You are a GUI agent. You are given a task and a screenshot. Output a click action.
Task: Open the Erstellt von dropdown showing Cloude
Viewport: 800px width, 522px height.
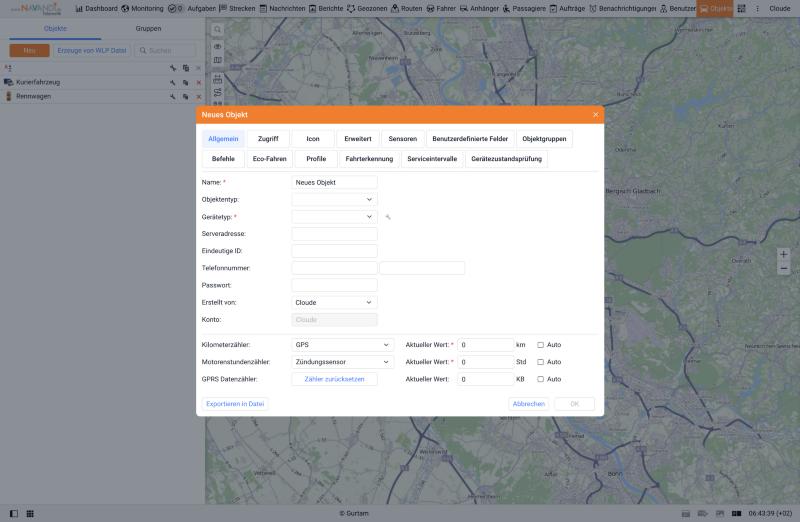(x=334, y=303)
